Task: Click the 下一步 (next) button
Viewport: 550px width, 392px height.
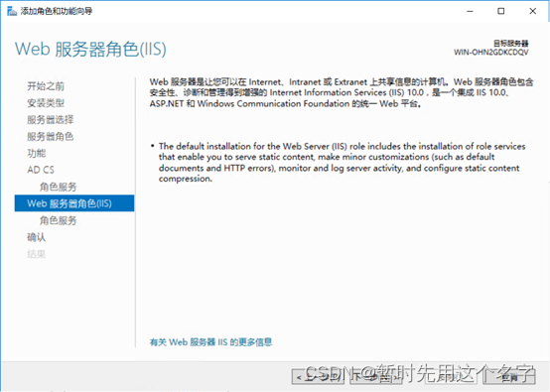Action: [376, 377]
